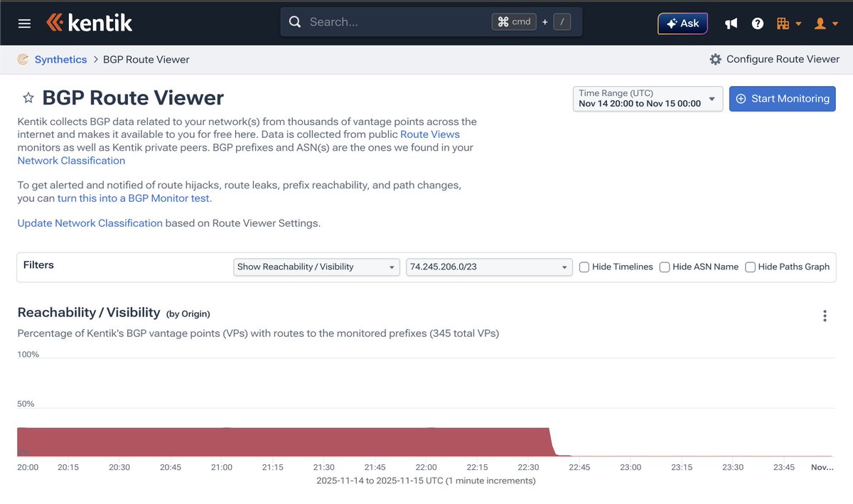
Task: Click the 22:30 tick on chart axis
Action: pyautogui.click(x=528, y=467)
